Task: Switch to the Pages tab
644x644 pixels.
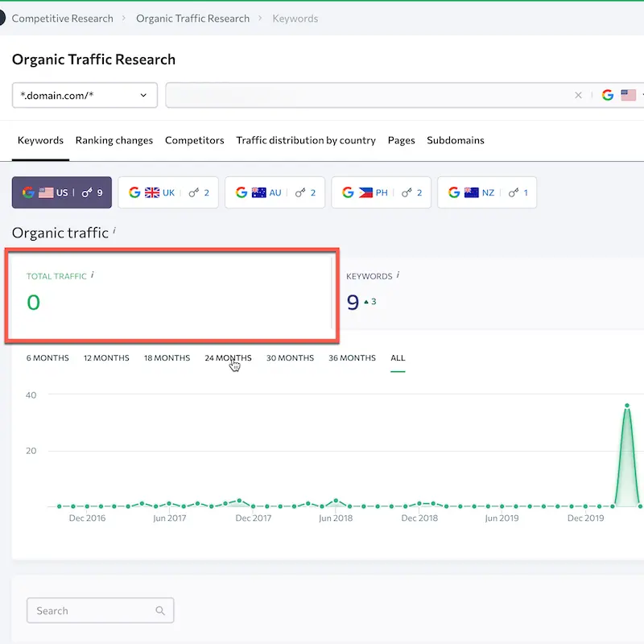Action: [401, 140]
